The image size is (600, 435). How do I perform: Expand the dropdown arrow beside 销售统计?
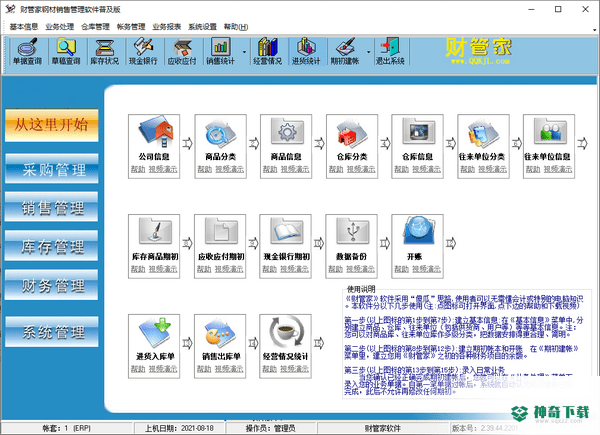pos(244,52)
